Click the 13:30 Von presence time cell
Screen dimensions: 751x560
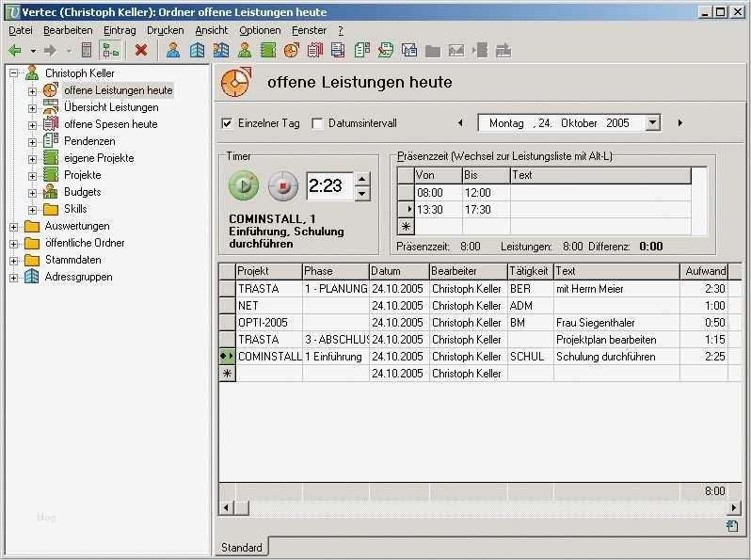(x=439, y=210)
